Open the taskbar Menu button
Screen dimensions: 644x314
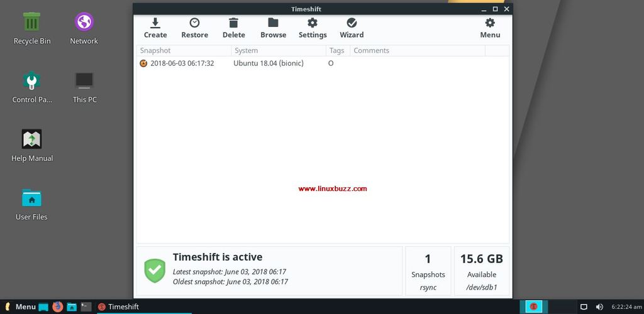[19, 306]
